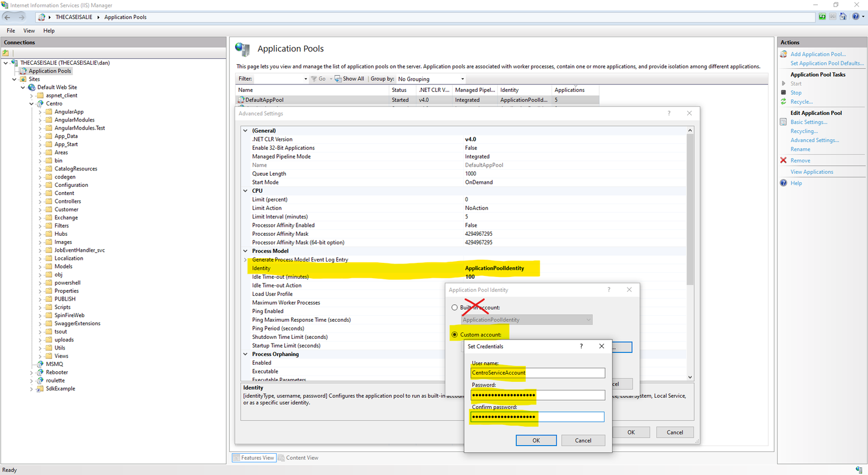Open the Set Application Pool Defaults link
Image resolution: width=868 pixels, height=475 pixels.
pyautogui.click(x=827, y=63)
